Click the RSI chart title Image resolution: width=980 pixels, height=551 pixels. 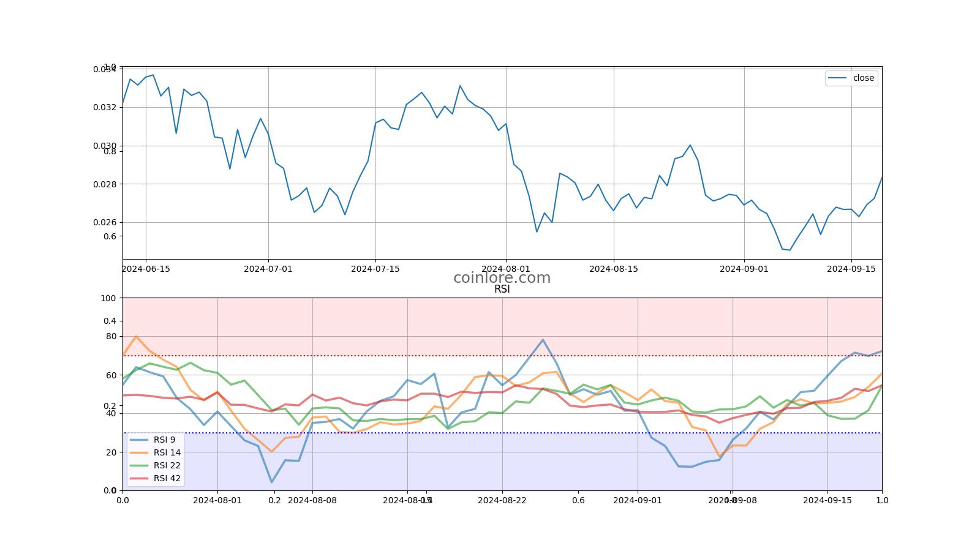[502, 290]
